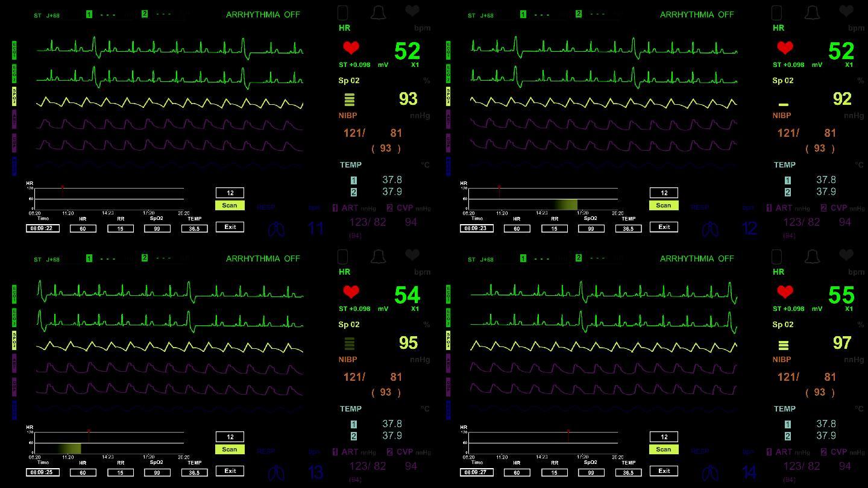Viewport: 868px width, 488px height.
Task: Tap the lungs icon next to RESP 14
Action: click(x=711, y=472)
